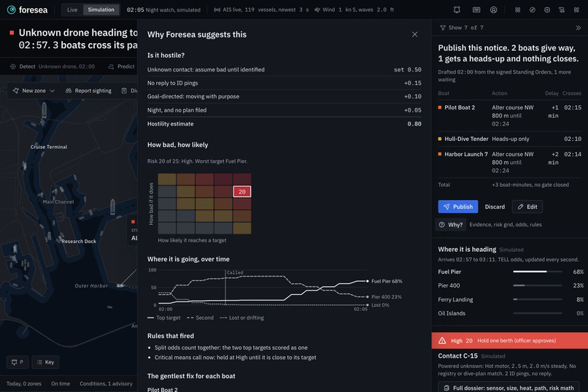Click the wind conditions icon

(317, 9)
